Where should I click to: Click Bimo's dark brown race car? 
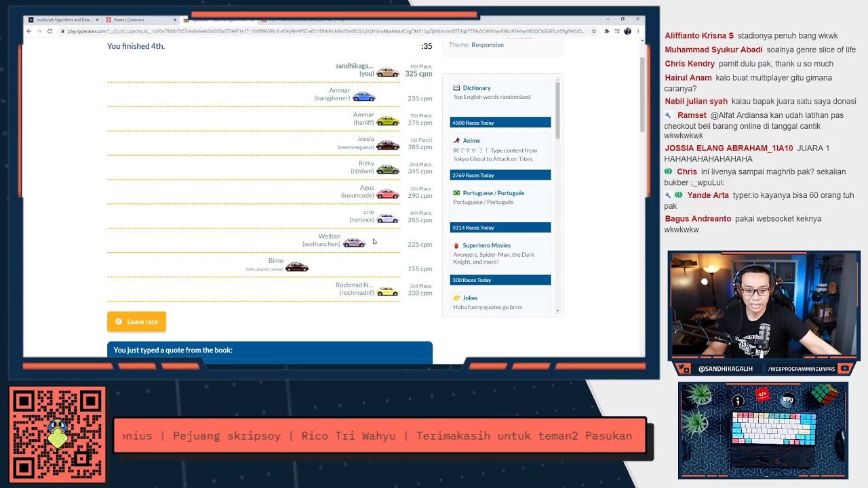pyautogui.click(x=297, y=268)
